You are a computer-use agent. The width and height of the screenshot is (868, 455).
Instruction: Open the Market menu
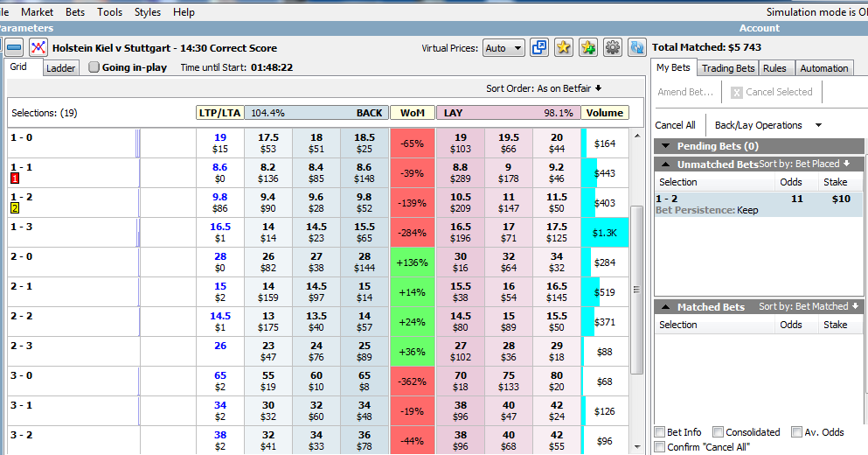(x=37, y=11)
